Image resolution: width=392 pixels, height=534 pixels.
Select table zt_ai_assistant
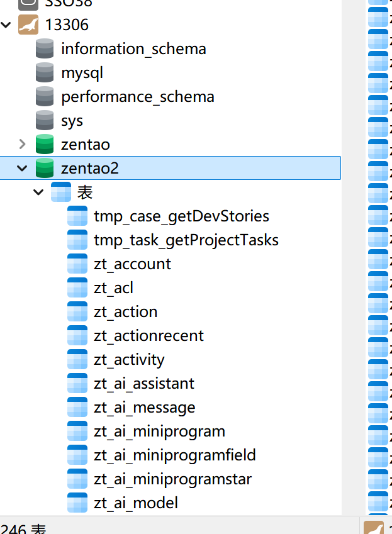click(144, 384)
